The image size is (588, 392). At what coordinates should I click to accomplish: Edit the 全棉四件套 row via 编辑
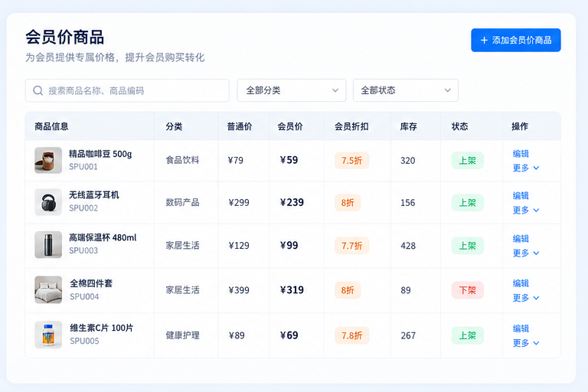[521, 283]
